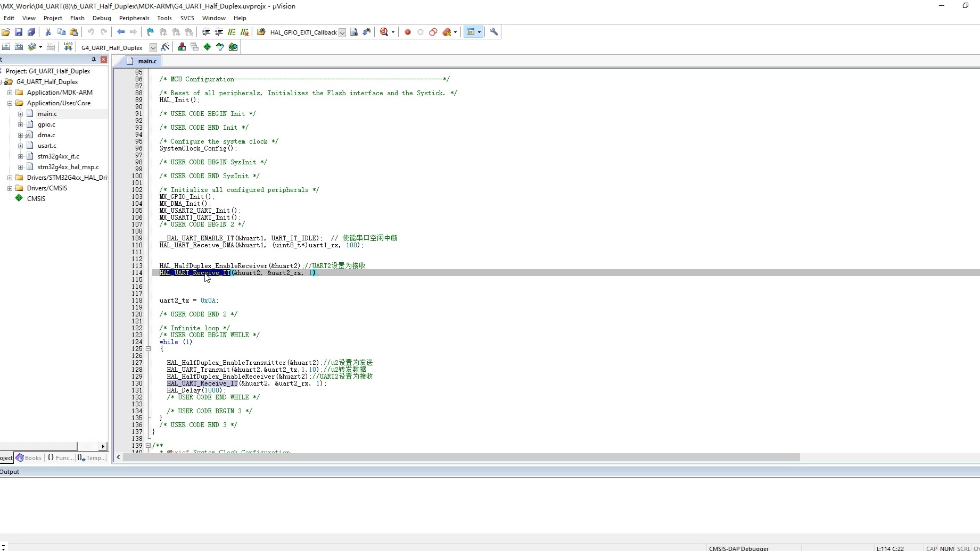This screenshot has height=551, width=980.
Task: Insert a breakpoint with the red dot
Action: coord(408,32)
